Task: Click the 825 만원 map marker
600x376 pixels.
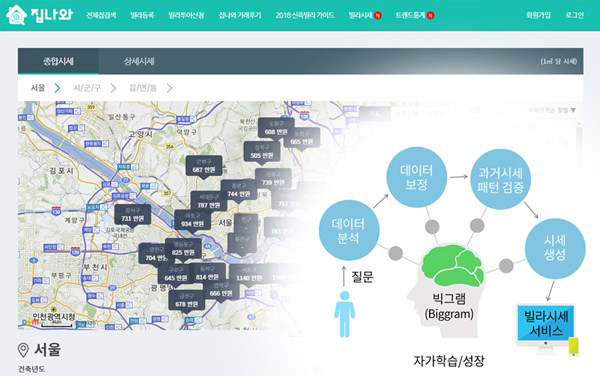Action: click(183, 249)
